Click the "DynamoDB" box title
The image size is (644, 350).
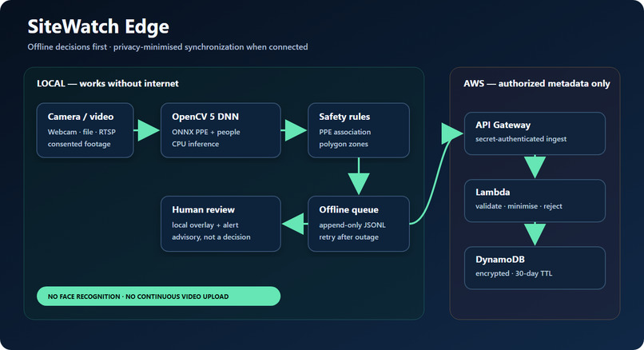click(500, 260)
